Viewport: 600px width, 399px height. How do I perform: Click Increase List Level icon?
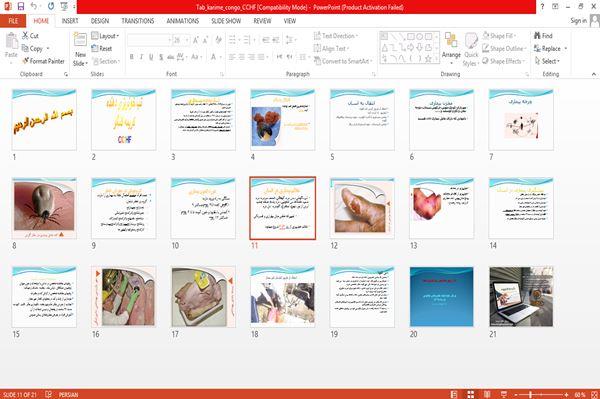[276, 40]
